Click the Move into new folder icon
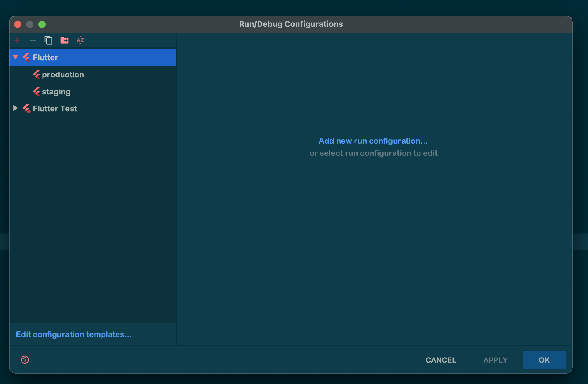This screenshot has width=588, height=384. coord(64,40)
